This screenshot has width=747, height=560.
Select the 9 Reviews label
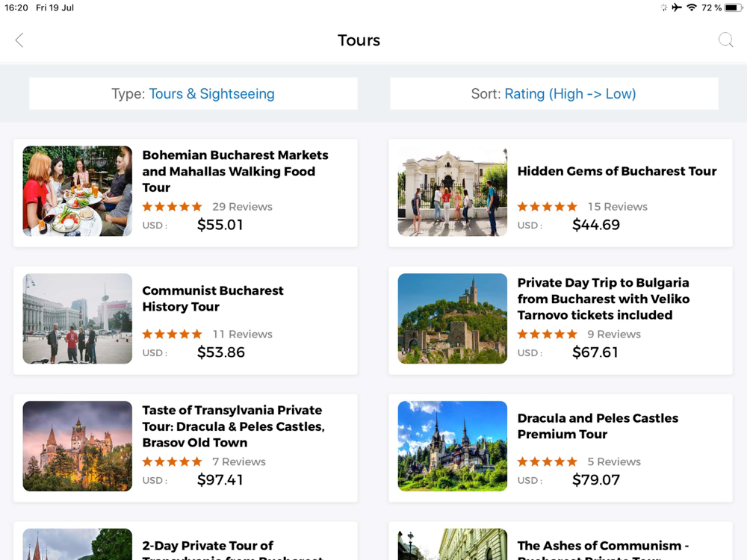(614, 335)
